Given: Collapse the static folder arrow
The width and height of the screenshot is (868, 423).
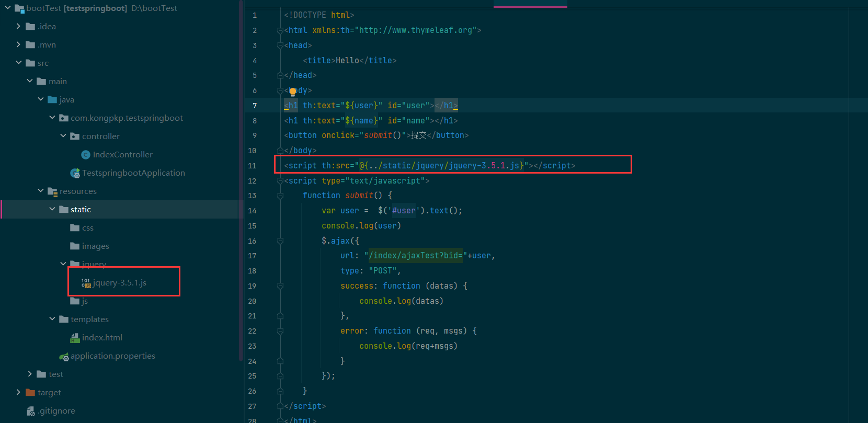Looking at the screenshot, I should tap(52, 210).
